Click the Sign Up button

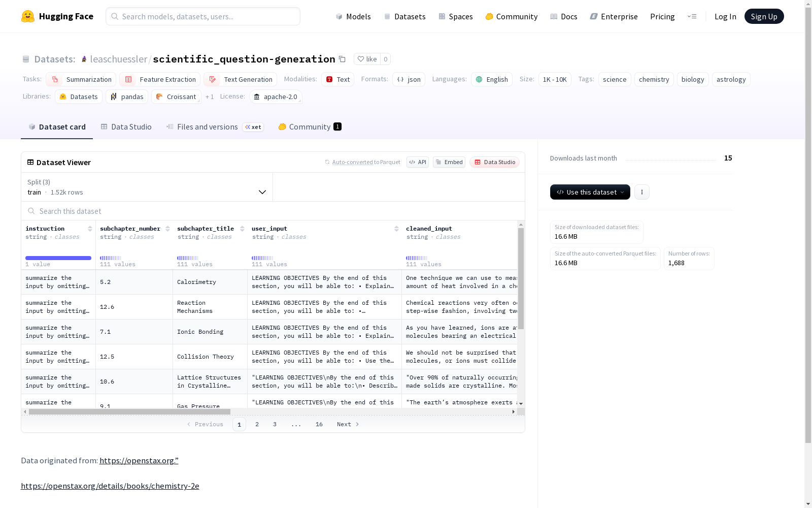pos(764,16)
